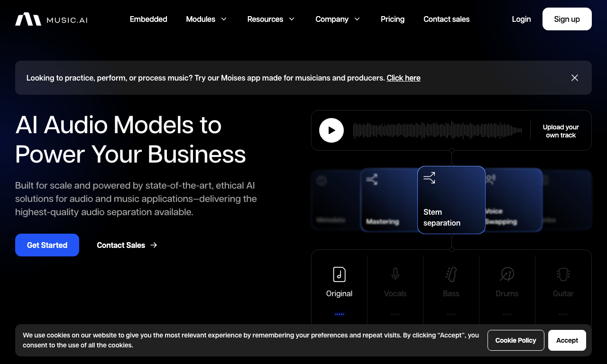Expand the Modules dropdown menu
Image resolution: width=607 pixels, height=364 pixels.
click(x=207, y=19)
